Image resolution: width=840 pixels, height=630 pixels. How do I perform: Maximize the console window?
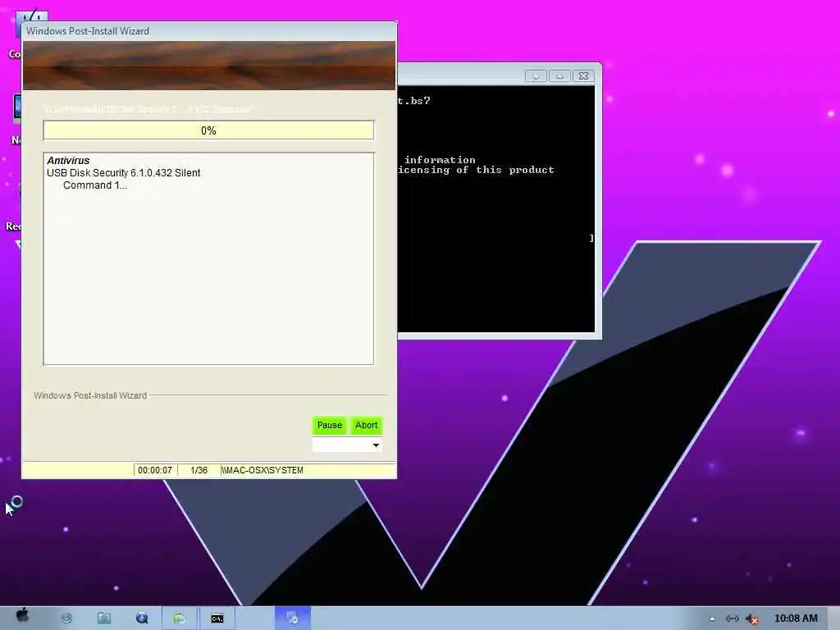click(x=559, y=76)
